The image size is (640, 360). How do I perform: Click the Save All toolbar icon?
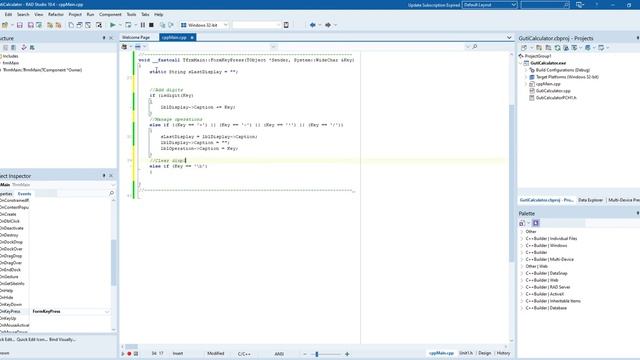(x=30, y=25)
